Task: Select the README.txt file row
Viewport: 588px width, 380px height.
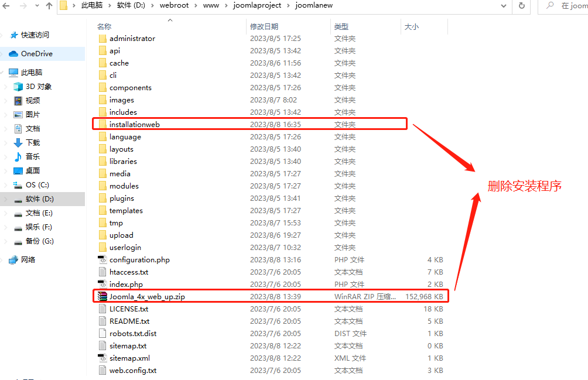Action: 129,321
